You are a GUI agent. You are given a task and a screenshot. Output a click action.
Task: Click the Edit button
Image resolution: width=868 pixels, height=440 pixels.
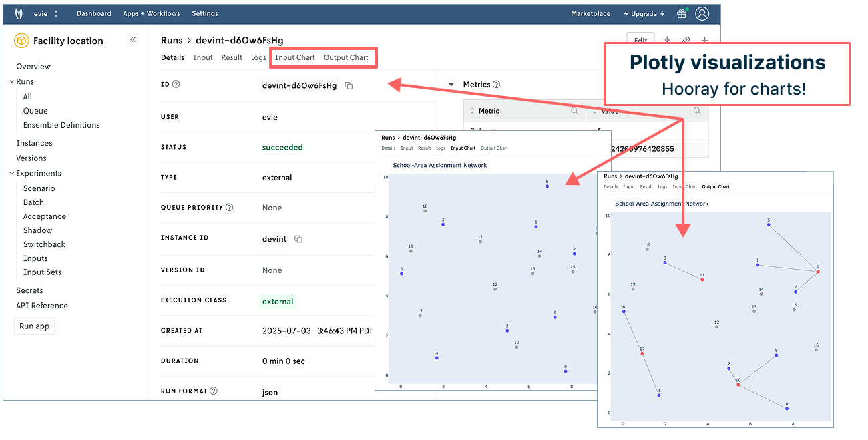point(640,40)
